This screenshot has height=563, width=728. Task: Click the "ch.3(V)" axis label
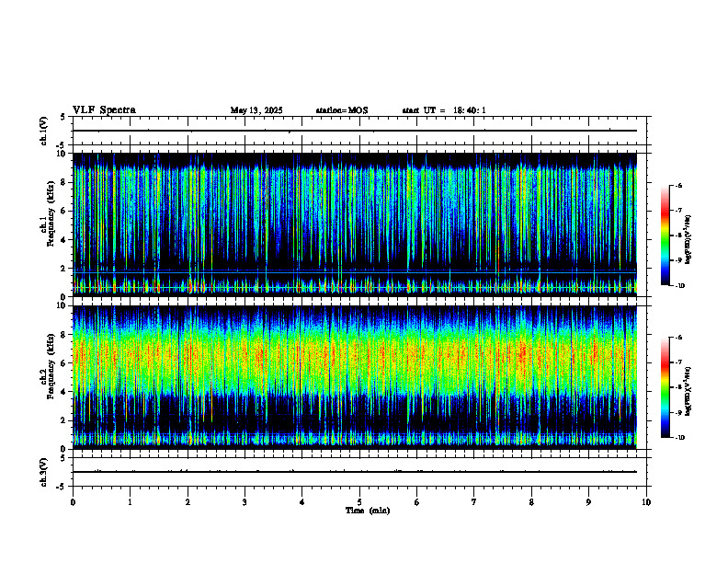43,472
